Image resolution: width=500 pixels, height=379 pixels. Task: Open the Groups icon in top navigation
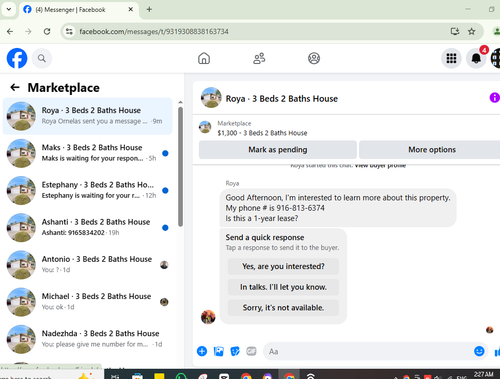click(x=314, y=58)
